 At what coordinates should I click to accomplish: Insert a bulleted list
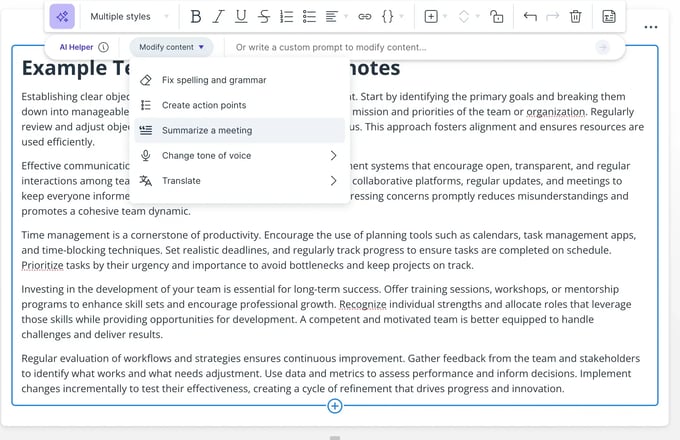[x=309, y=16]
